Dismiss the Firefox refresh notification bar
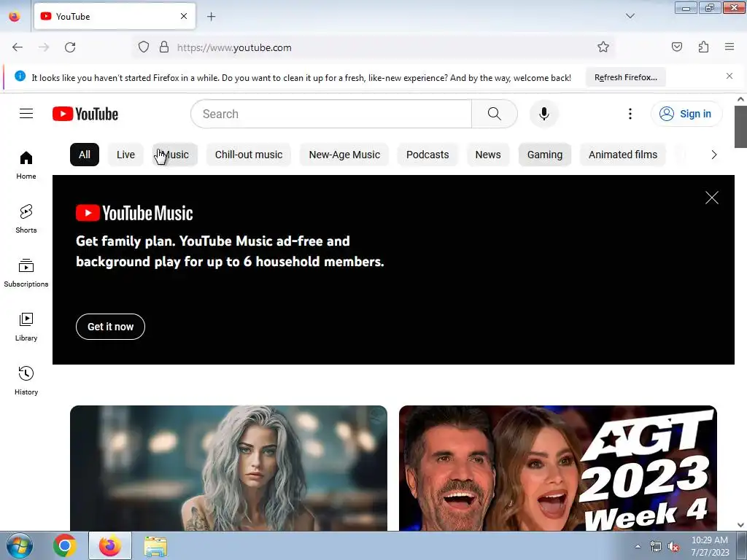 [729, 76]
